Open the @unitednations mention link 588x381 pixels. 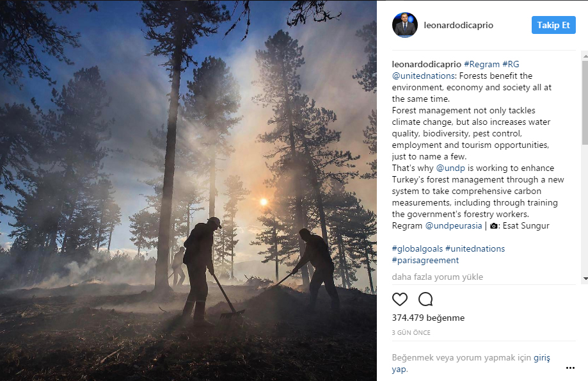424,76
